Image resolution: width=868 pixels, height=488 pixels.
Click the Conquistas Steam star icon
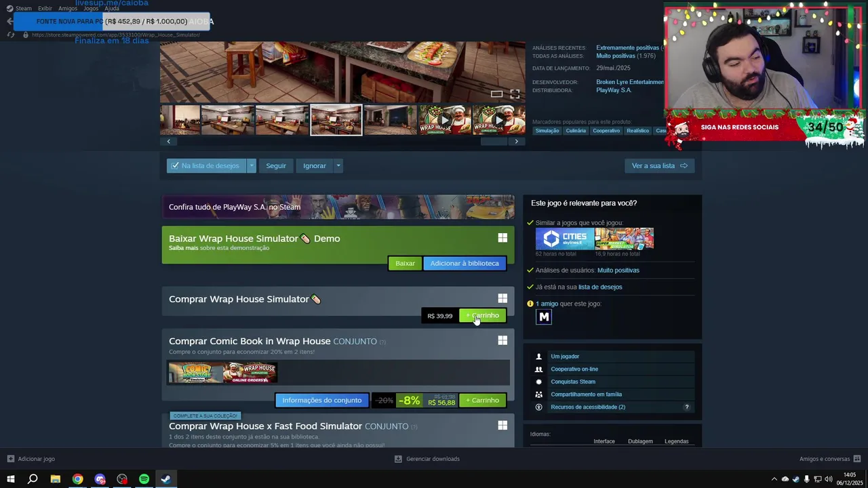click(x=539, y=382)
